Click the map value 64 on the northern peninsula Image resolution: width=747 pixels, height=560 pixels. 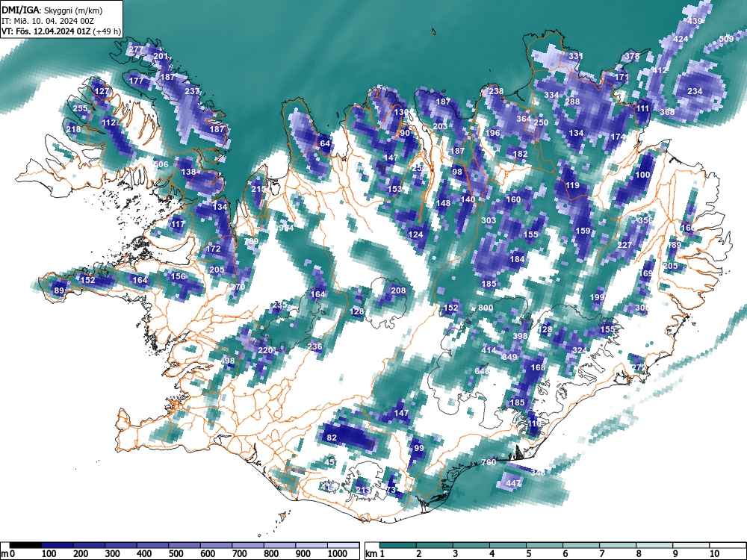[325, 143]
